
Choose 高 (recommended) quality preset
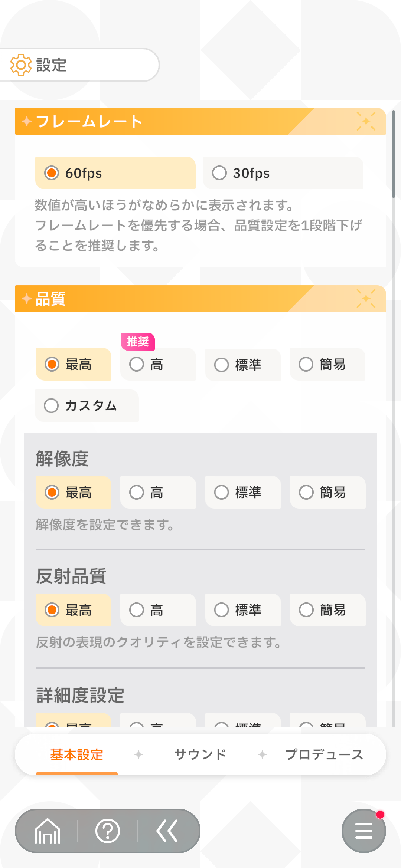pyautogui.click(x=158, y=364)
